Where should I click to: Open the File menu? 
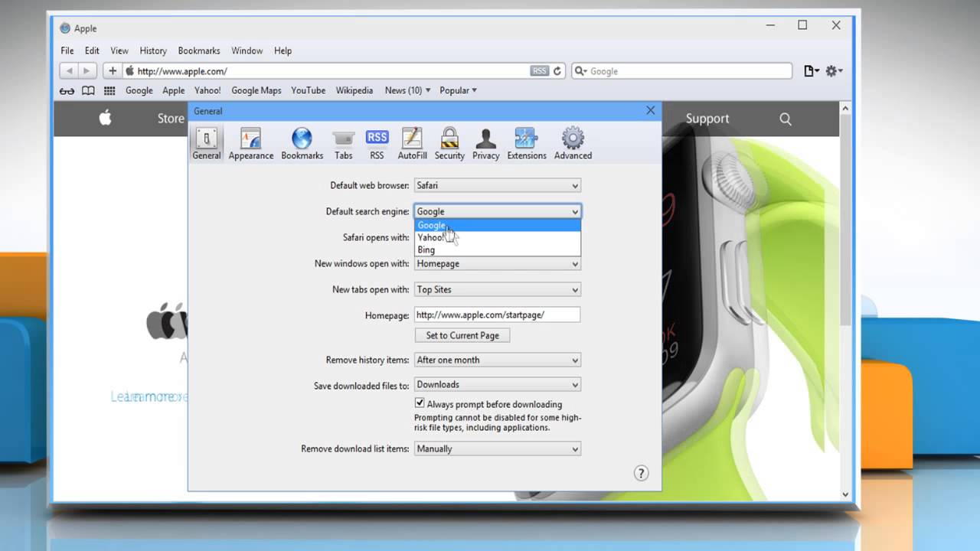tap(67, 51)
